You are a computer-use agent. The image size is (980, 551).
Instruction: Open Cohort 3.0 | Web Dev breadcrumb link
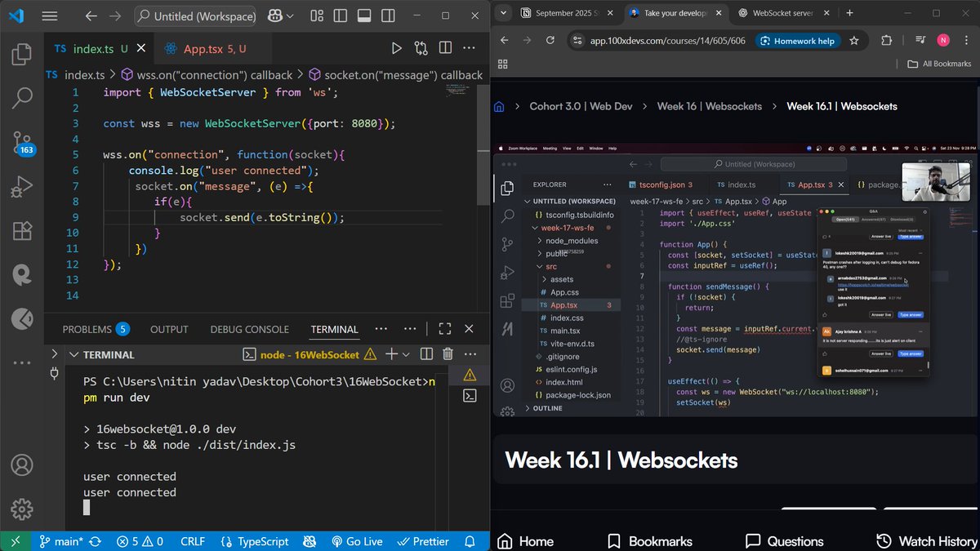pyautogui.click(x=581, y=106)
